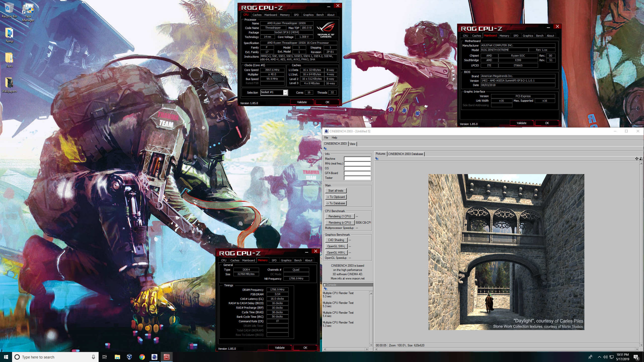Open the Task Manager desktop shortcut

(x=28, y=12)
